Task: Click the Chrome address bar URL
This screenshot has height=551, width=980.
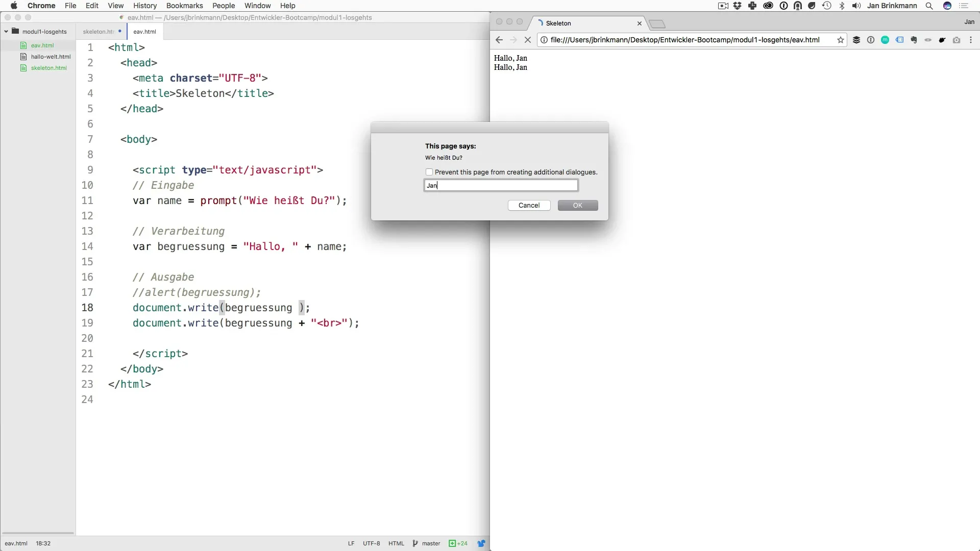Action: point(685,40)
